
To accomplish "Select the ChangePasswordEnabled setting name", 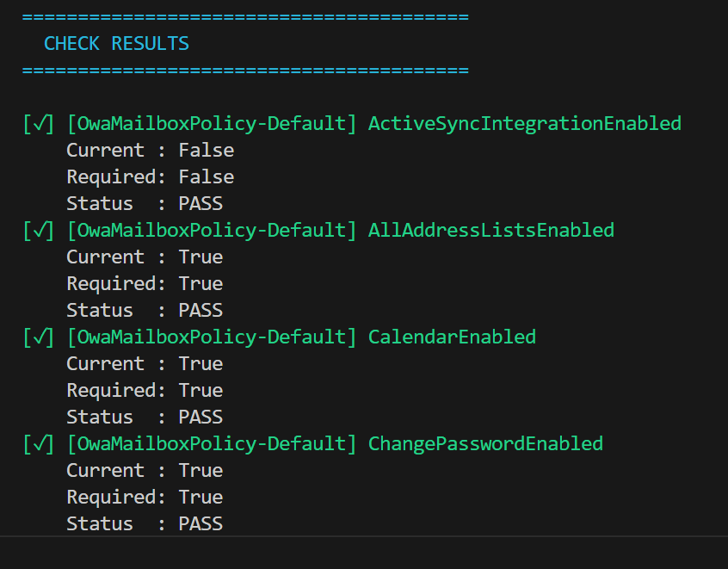I will (485, 444).
